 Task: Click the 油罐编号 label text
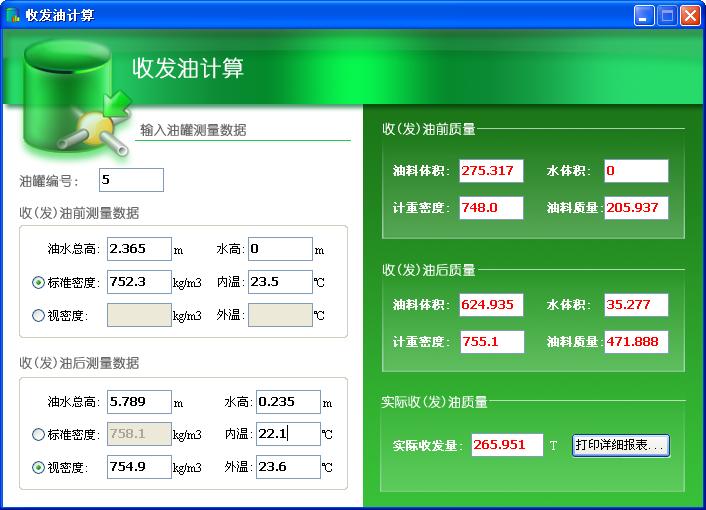(x=49, y=181)
